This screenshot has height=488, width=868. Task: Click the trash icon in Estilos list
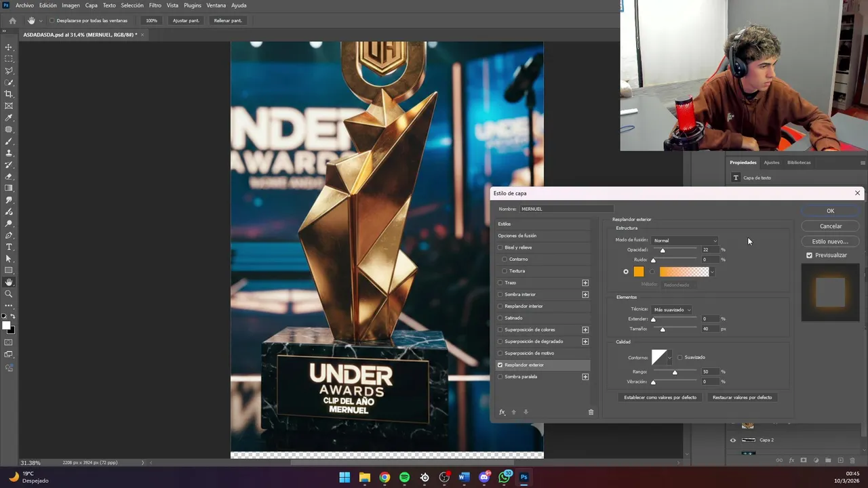591,412
